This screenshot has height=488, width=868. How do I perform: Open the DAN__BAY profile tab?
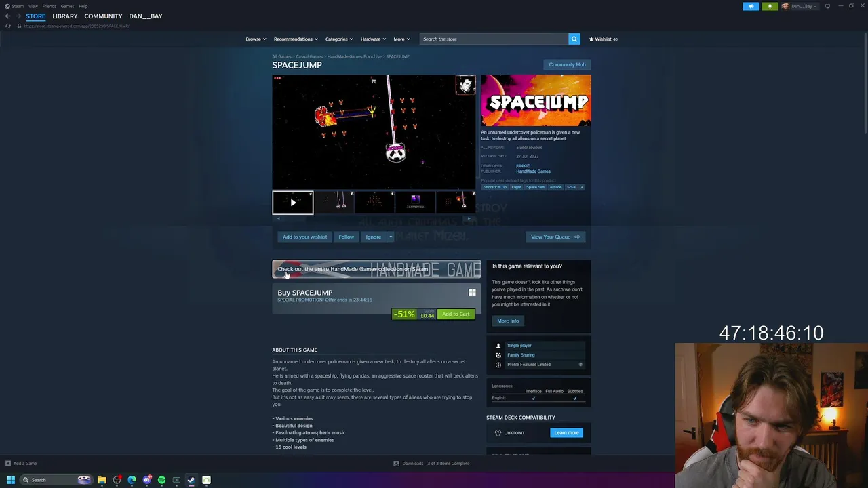pyautogui.click(x=146, y=16)
